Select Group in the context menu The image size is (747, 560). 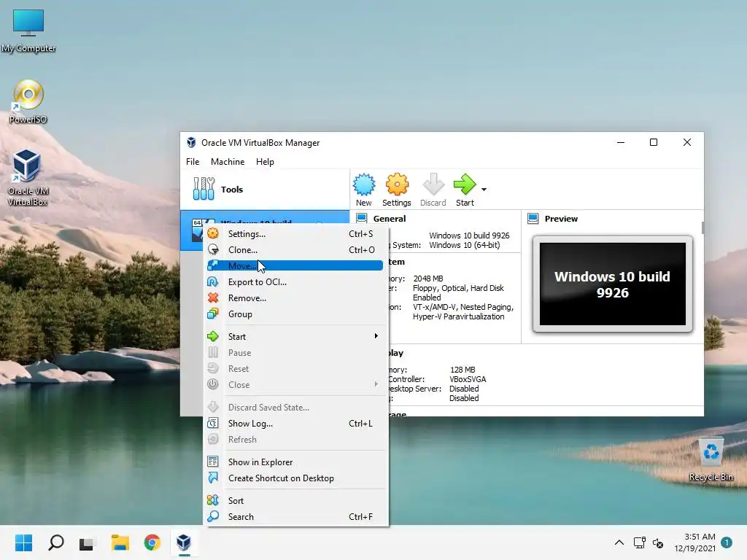tap(295, 314)
